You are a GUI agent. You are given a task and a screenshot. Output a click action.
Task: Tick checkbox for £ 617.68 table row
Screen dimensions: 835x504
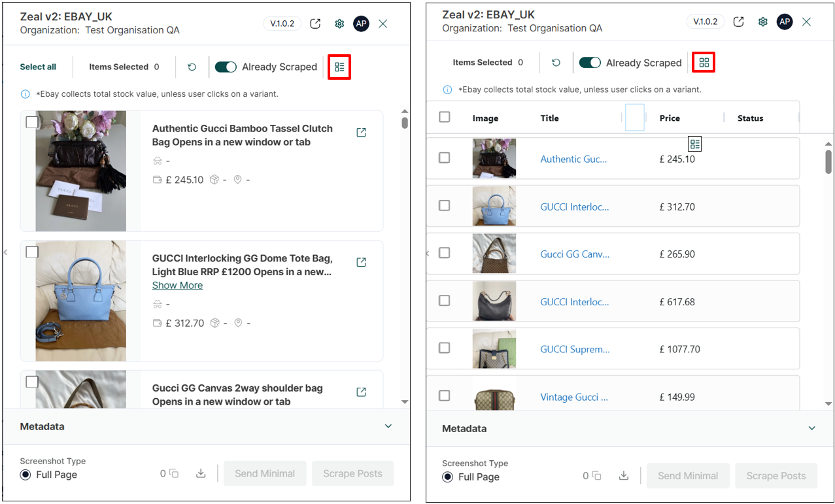pos(445,300)
